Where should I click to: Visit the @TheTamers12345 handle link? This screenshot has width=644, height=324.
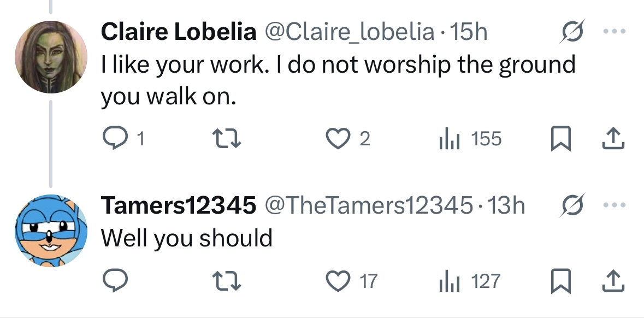click(368, 205)
